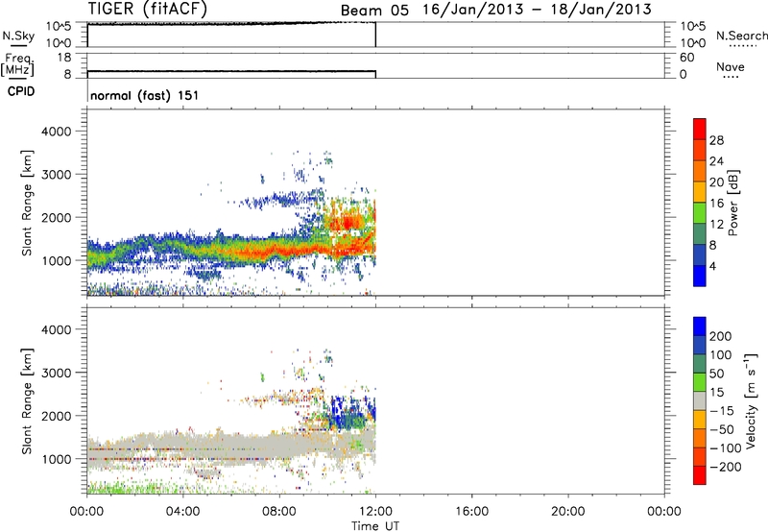This screenshot has width=768, height=532.
Task: Click the 'Slant Range [km]' label of power panel
Action: click(27, 203)
